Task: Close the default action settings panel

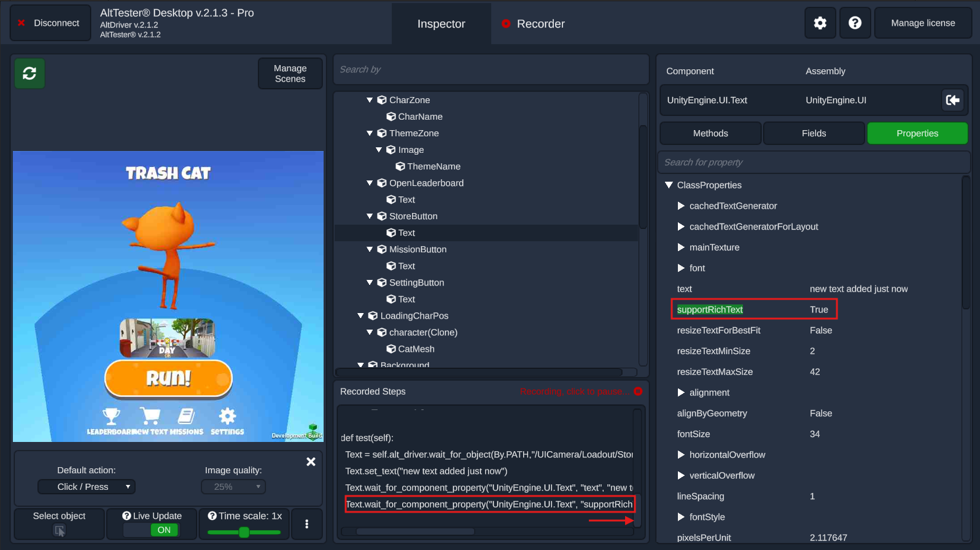Action: coord(311,462)
